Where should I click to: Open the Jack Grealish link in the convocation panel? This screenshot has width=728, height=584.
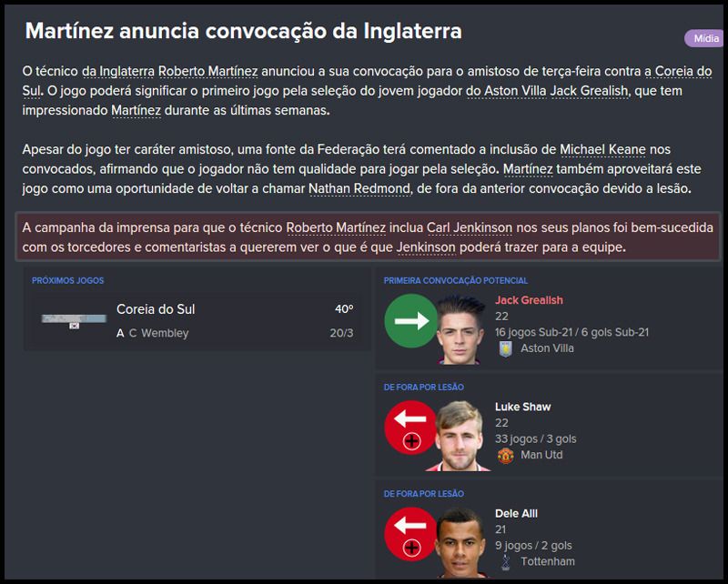pos(528,301)
